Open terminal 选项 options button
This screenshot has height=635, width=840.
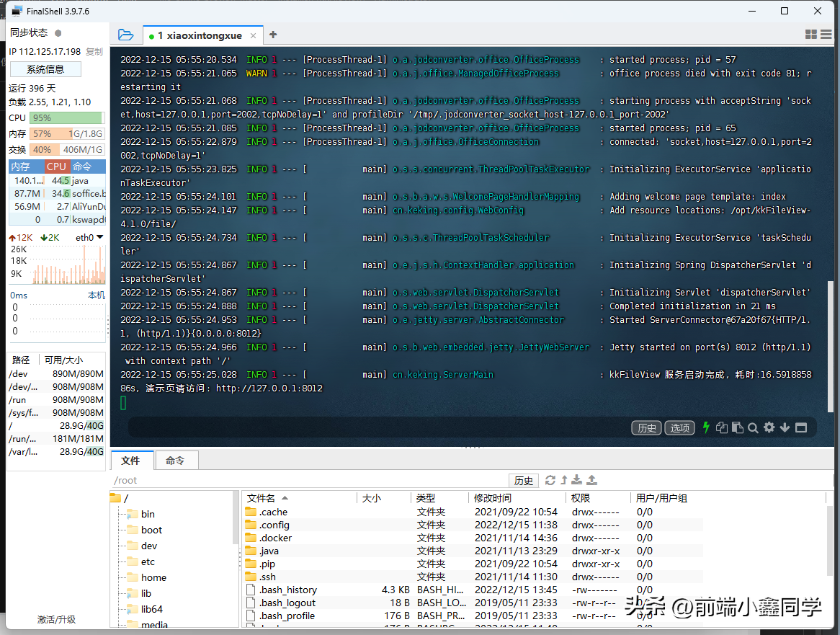[x=680, y=427]
